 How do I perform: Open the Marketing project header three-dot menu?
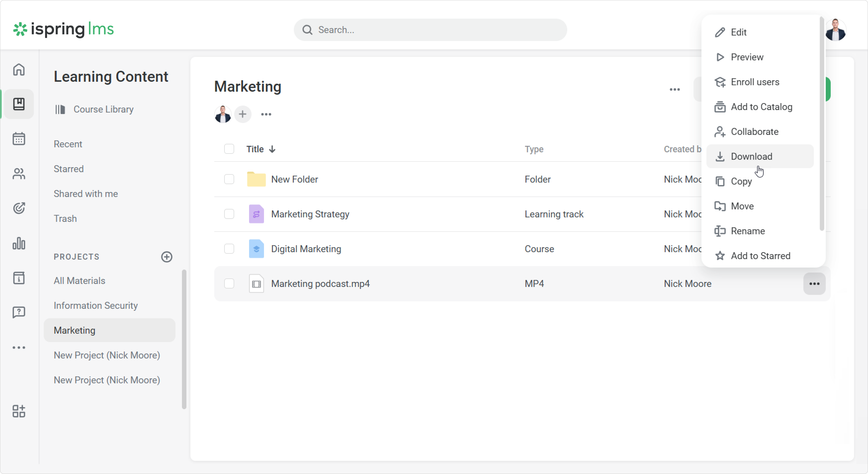pos(675,90)
